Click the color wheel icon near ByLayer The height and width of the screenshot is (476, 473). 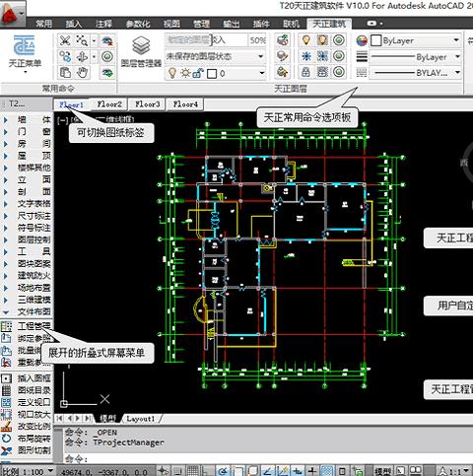[x=362, y=40]
